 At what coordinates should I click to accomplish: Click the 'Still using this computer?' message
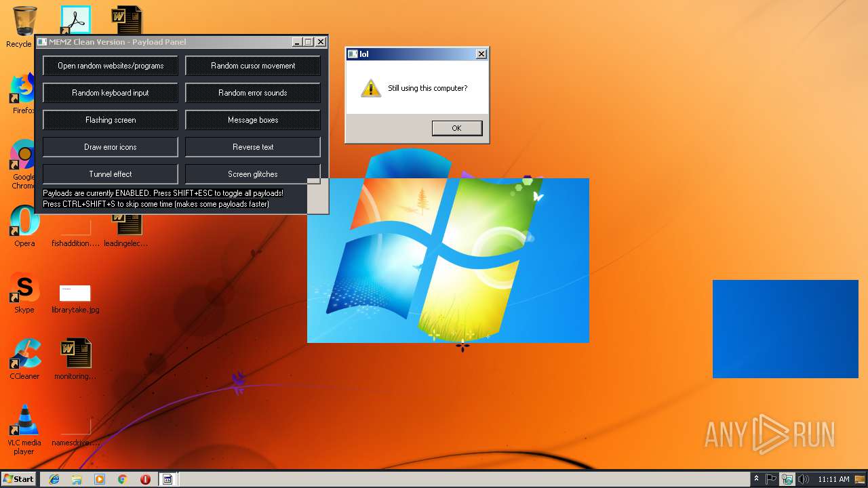427,88
